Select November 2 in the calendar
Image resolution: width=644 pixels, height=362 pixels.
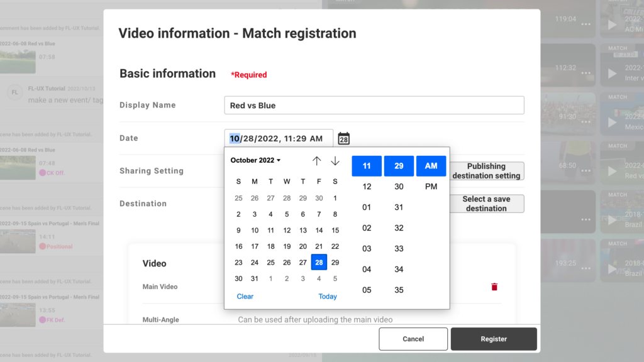click(287, 278)
